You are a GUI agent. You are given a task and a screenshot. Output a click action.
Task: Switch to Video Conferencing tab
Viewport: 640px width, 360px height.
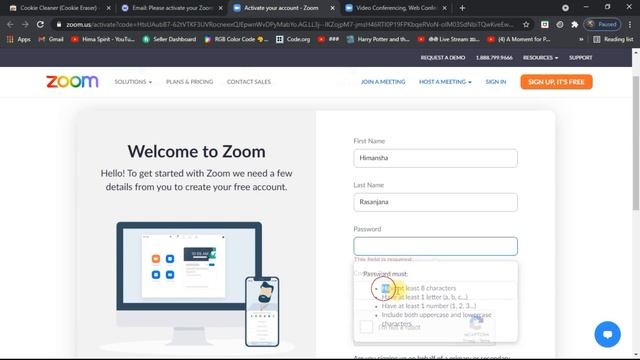coord(395,8)
